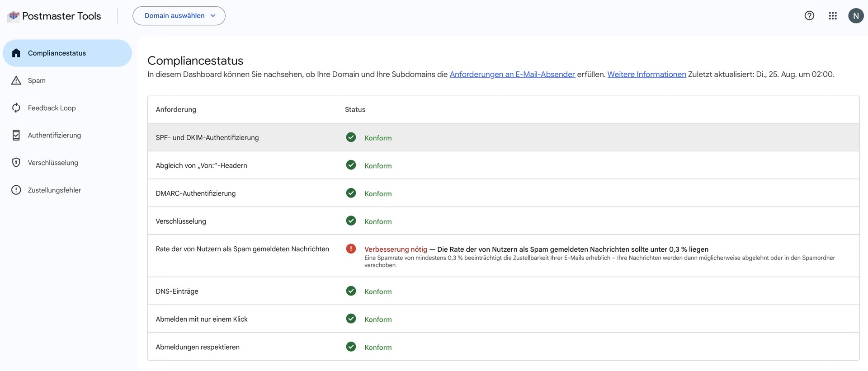Click green check for Abmeldungen respektieren
Viewport: 868px width, 371px height.
point(351,347)
